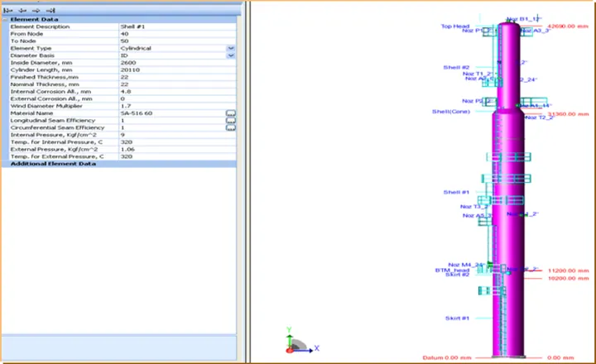Edit the Nominal Thickness value
The height and width of the screenshot is (364, 596).
(x=177, y=84)
